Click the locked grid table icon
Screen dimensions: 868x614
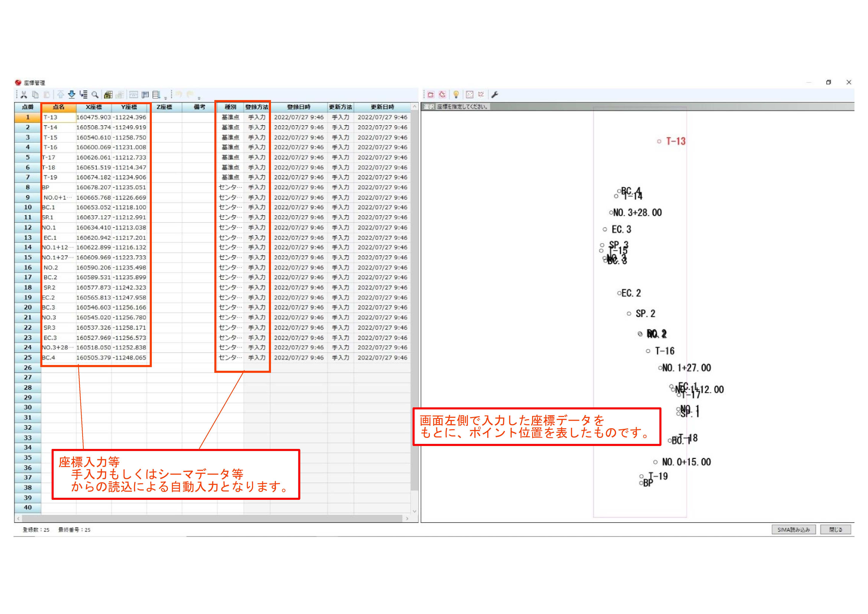108,95
